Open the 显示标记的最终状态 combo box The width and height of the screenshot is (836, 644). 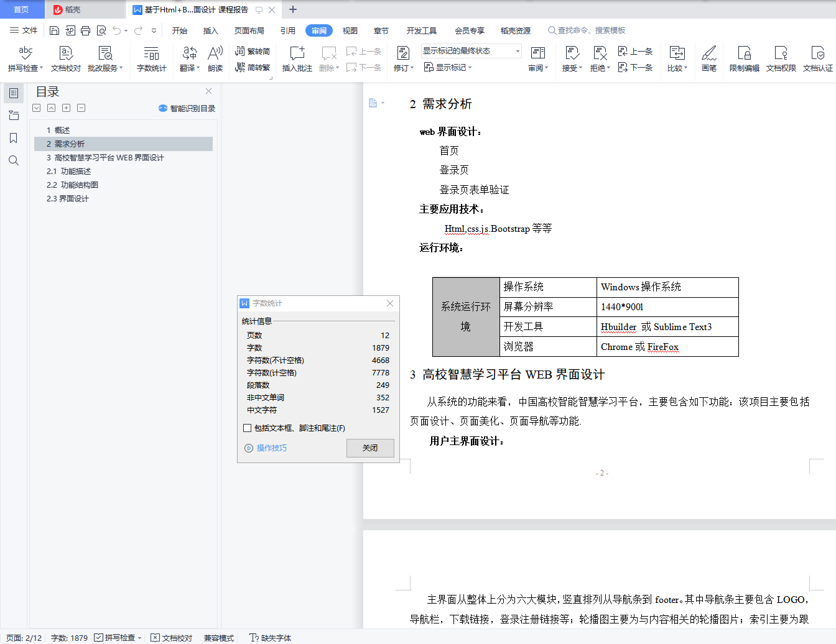click(471, 51)
